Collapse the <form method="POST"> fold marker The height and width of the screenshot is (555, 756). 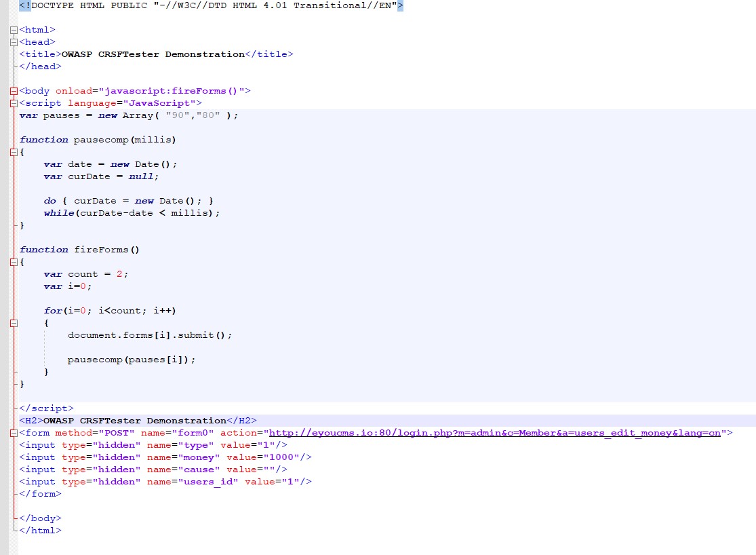[x=14, y=433]
